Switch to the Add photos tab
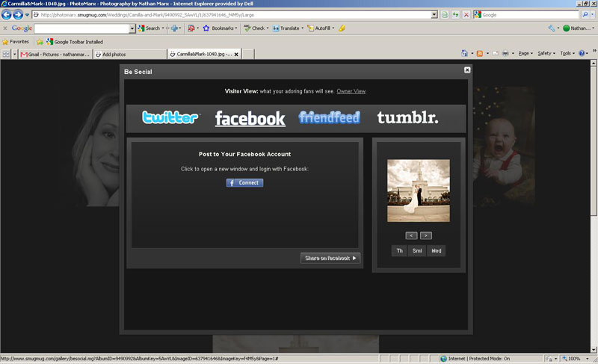 [129, 55]
